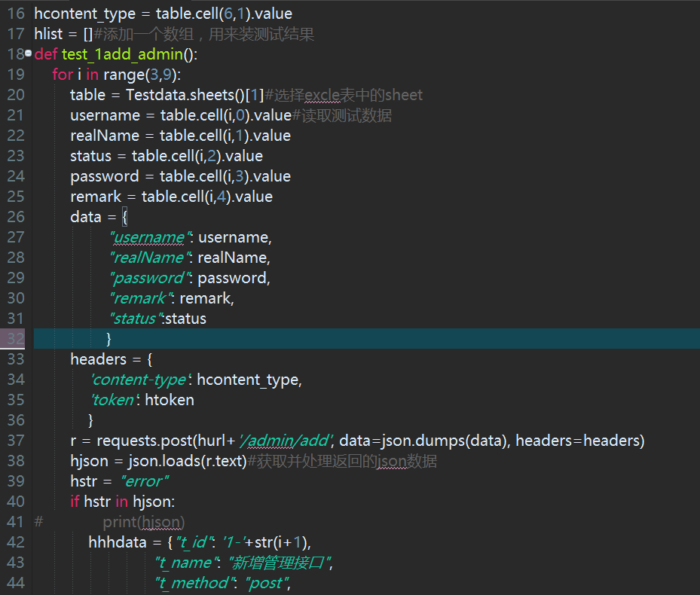Screen dimensions: 700x595
Task: Click the closing brace on highlighted line 32
Action: pyautogui.click(x=109, y=339)
